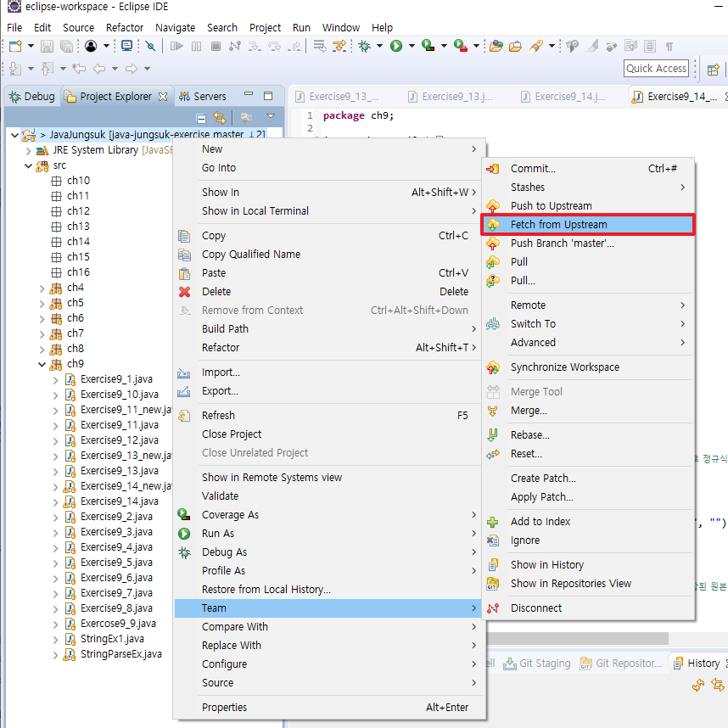The width and height of the screenshot is (728, 728).
Task: Click the red Delete X icon
Action: tap(184, 292)
